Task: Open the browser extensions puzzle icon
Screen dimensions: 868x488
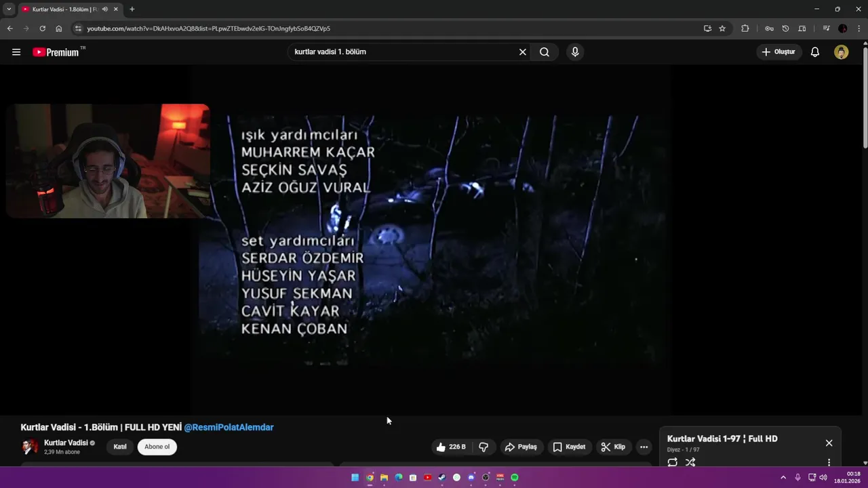Action: tap(745, 28)
